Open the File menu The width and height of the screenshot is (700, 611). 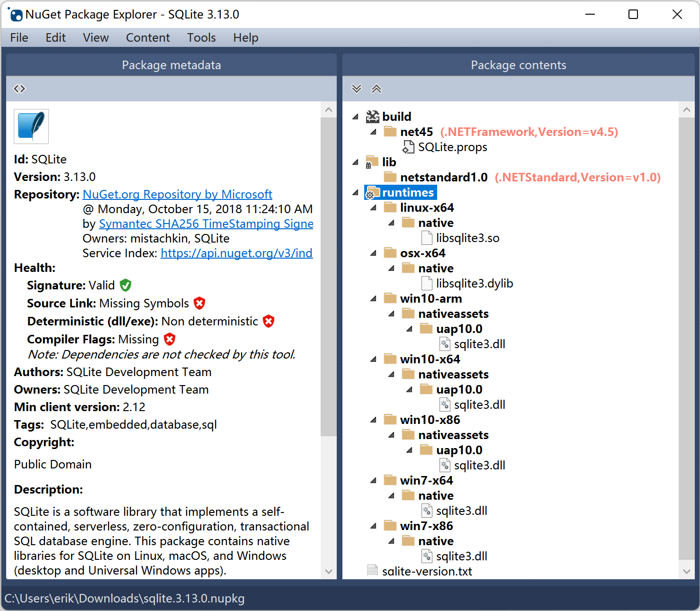coord(19,37)
